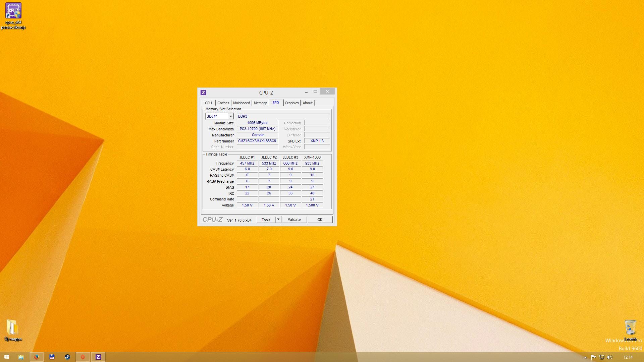Image resolution: width=644 pixels, height=362 pixels.
Task: Select the SPD tab
Action: pyautogui.click(x=276, y=103)
